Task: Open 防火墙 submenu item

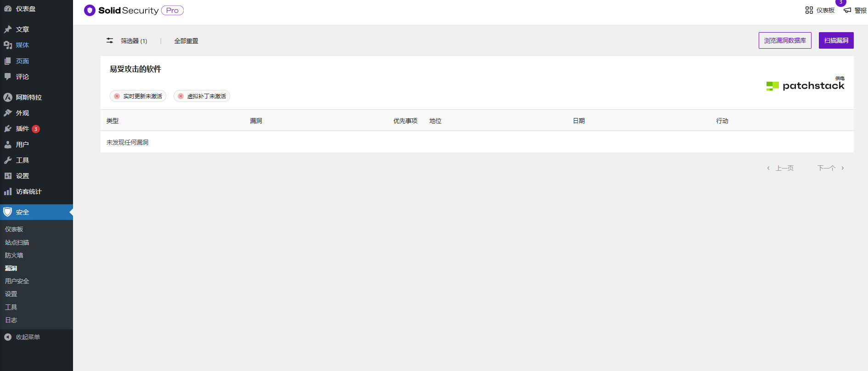Action: coord(14,255)
